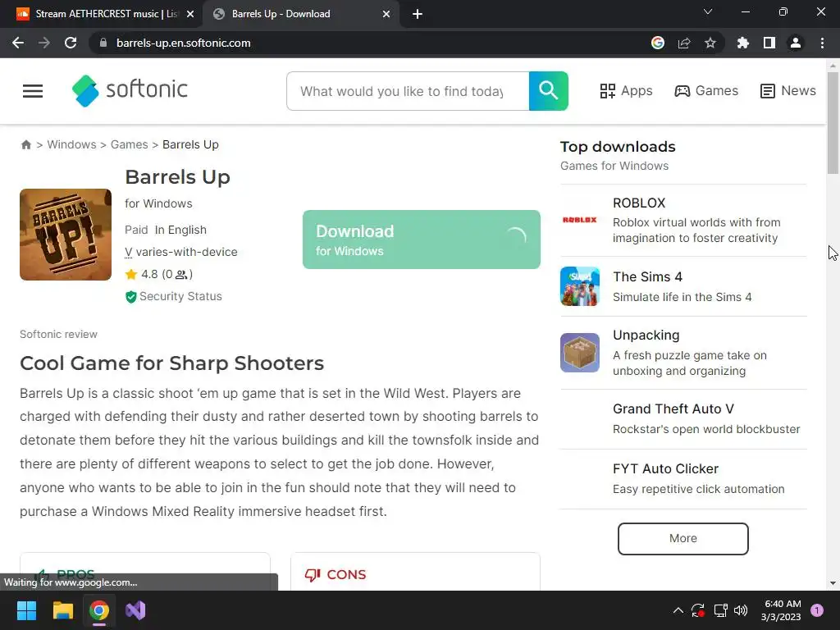Click the browser forward arrow

click(x=44, y=43)
